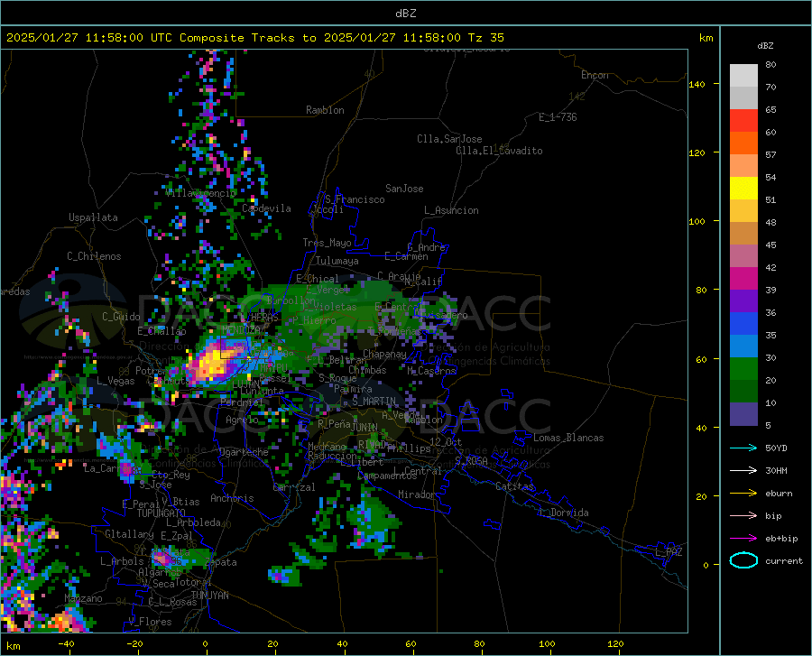Click the Uspallata town label

point(93,217)
